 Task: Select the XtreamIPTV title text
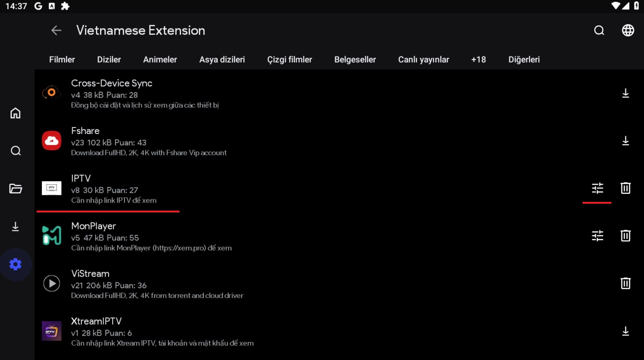pos(96,321)
